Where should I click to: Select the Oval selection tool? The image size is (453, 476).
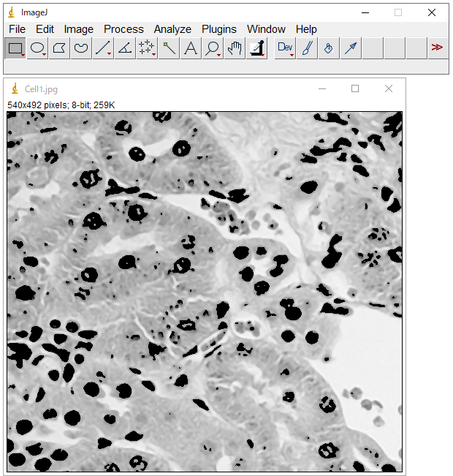pyautogui.click(x=37, y=48)
